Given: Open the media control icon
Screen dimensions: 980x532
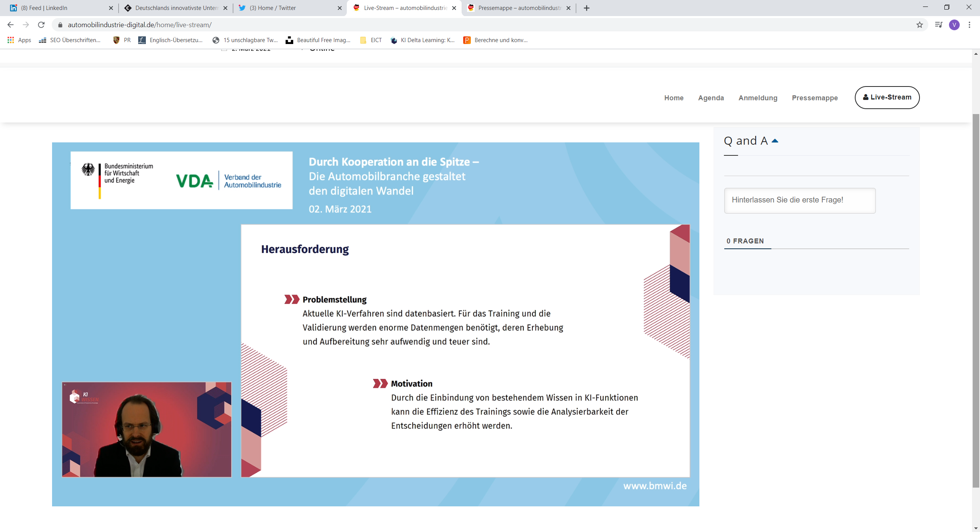Looking at the screenshot, I should point(938,25).
